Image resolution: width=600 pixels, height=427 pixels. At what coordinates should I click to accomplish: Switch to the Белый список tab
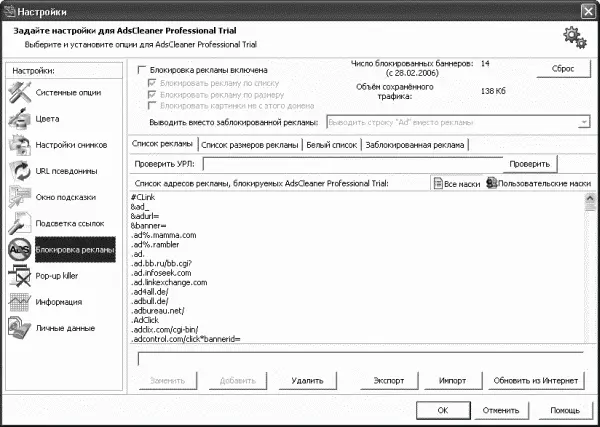[x=331, y=145]
